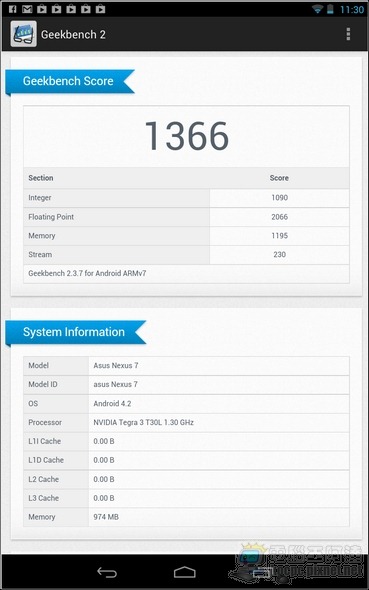Tap the Memory score 1195
The image size is (369, 590).
click(x=279, y=236)
